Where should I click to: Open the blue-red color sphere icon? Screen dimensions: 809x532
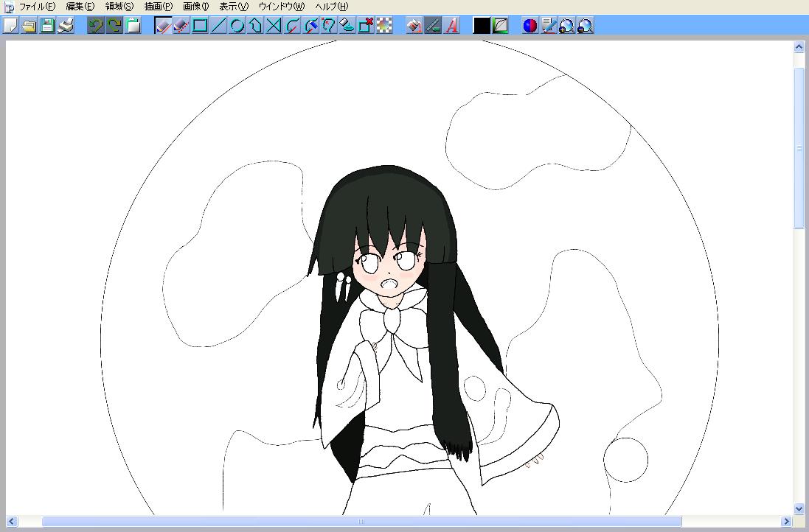click(530, 25)
